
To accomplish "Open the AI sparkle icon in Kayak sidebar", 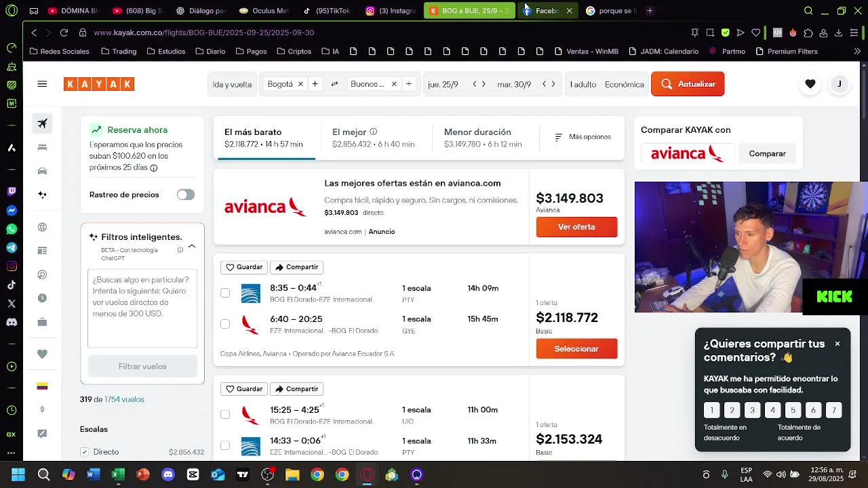I will (42, 195).
